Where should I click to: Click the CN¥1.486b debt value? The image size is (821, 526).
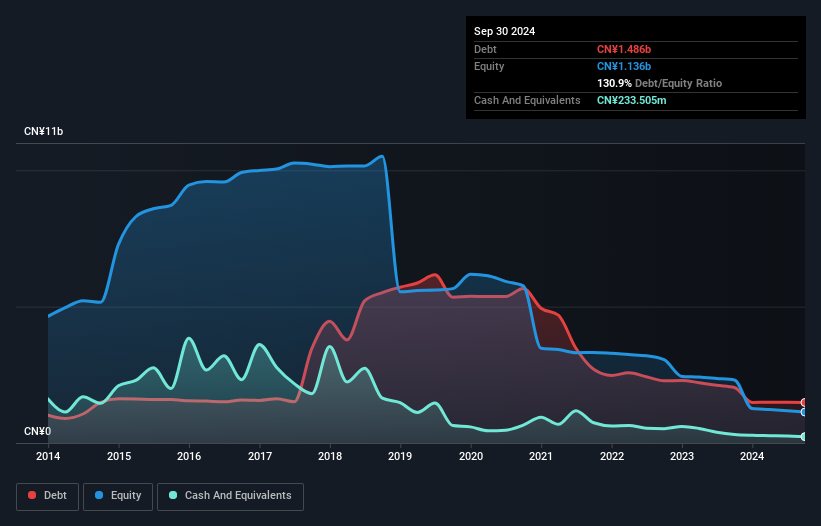(624, 49)
